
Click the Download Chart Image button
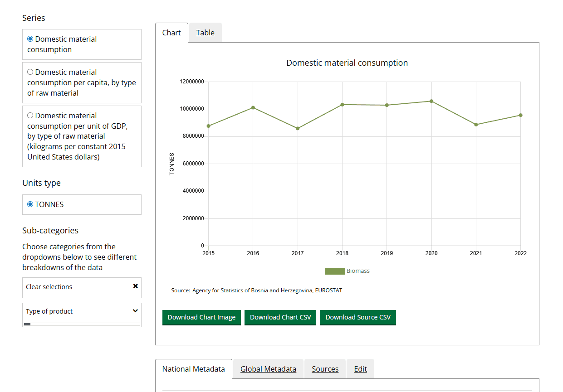point(201,317)
